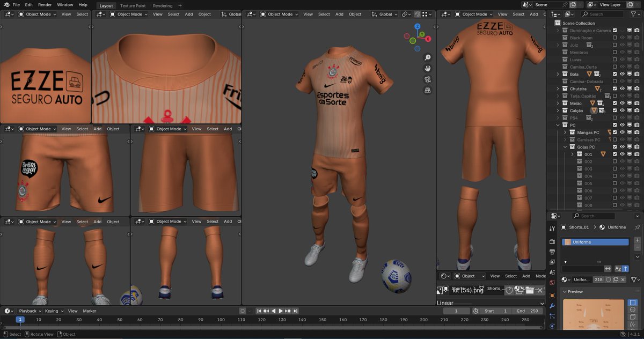This screenshot has width=644, height=339.
Task: Open the Global orientation dropdown in center viewport
Action: coord(386,14)
